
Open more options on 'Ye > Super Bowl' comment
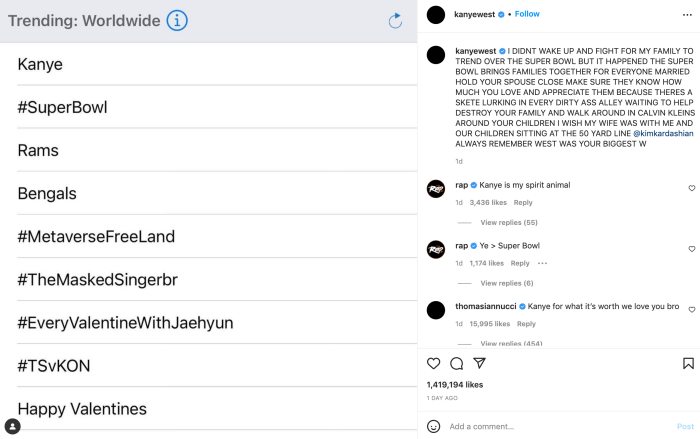pos(543,263)
